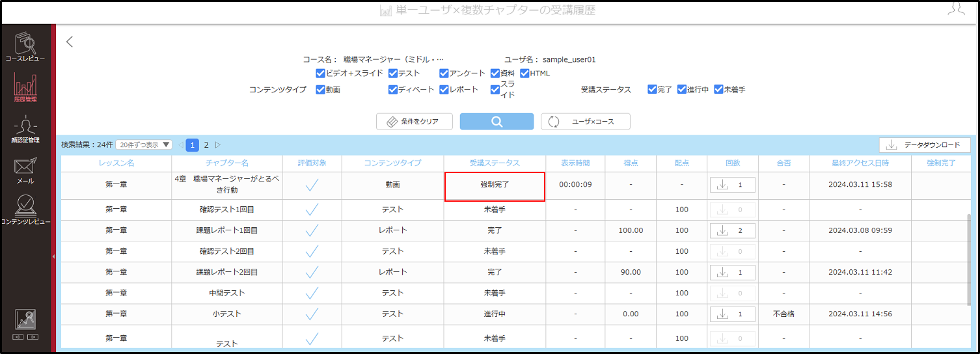Collapse the sidebar with the small arrow handle
980x354 pixels.
53,256
